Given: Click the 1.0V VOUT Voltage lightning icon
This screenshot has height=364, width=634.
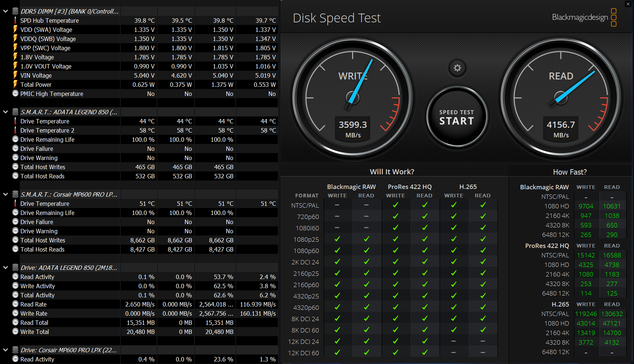Looking at the screenshot, I should 15,66.
